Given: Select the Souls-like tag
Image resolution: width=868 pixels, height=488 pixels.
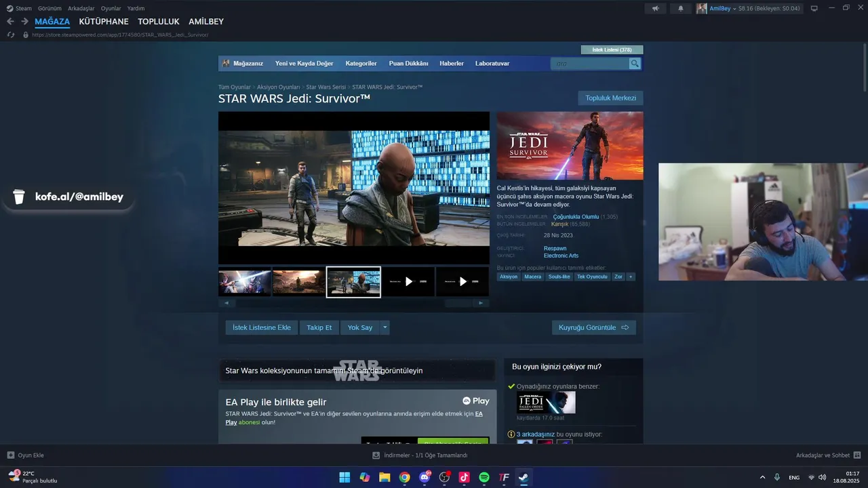Looking at the screenshot, I should (559, 277).
